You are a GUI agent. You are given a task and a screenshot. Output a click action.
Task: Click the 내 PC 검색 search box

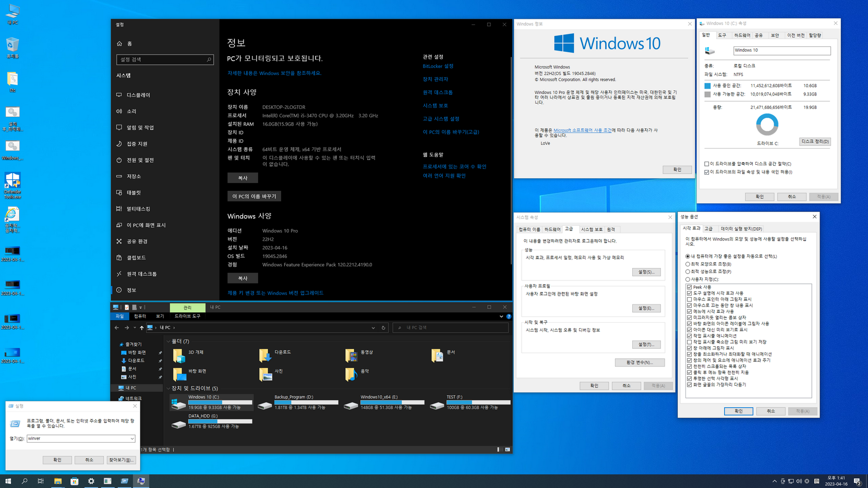click(x=450, y=328)
